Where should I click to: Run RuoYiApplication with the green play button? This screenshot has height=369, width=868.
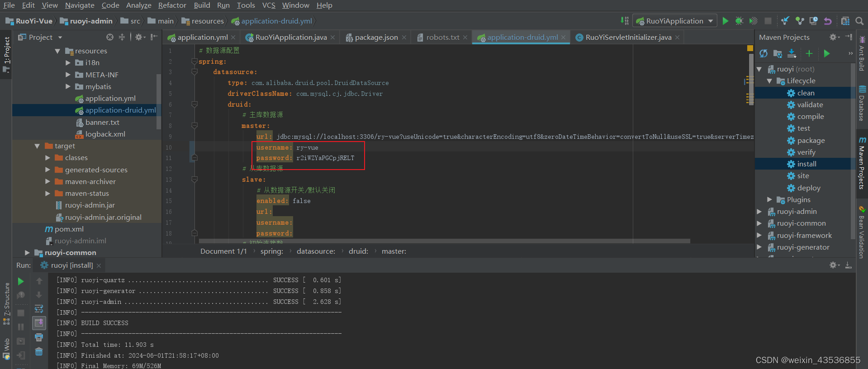726,21
